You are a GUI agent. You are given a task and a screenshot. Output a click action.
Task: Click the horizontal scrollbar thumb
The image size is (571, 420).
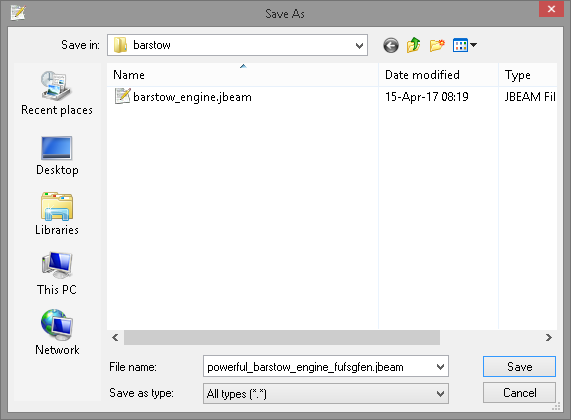282,338
